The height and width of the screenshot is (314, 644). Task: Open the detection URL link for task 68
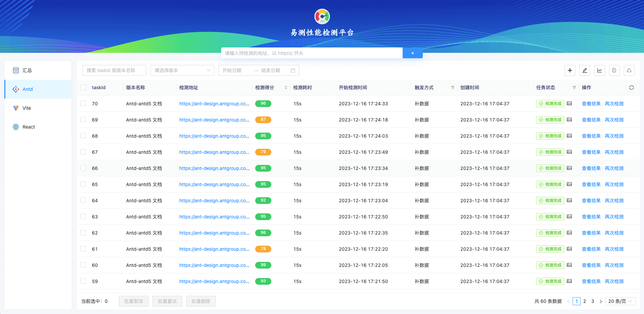[x=214, y=136]
